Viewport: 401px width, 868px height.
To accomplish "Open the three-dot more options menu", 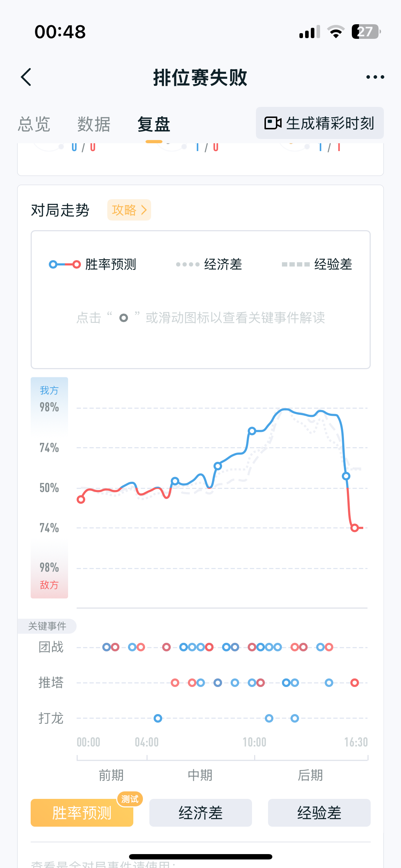I will point(375,77).
